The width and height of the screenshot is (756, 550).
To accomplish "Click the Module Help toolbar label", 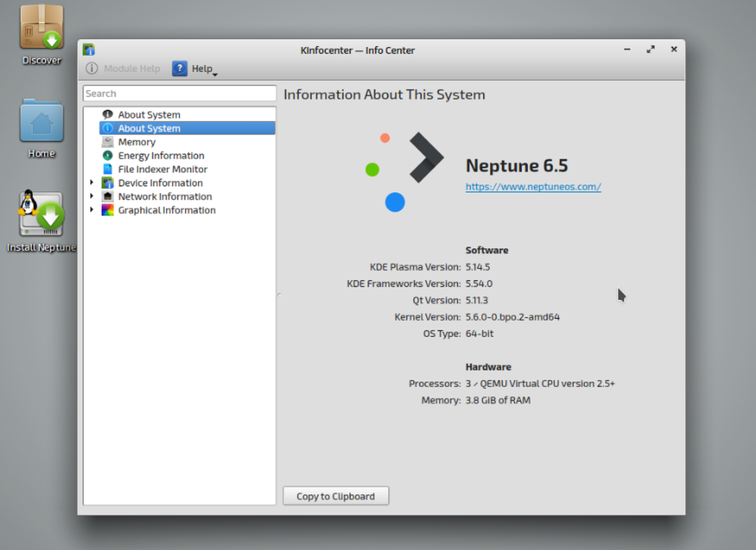I will (x=132, y=69).
